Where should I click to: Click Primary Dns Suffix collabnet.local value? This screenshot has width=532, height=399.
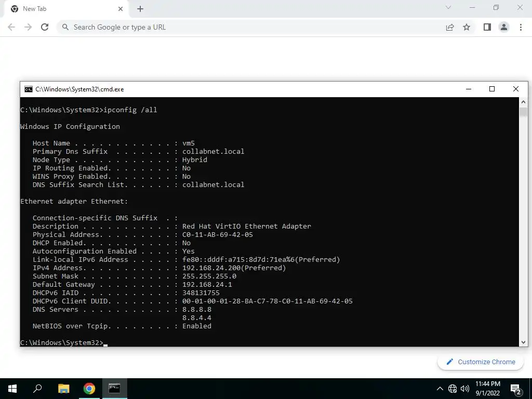pos(213,152)
